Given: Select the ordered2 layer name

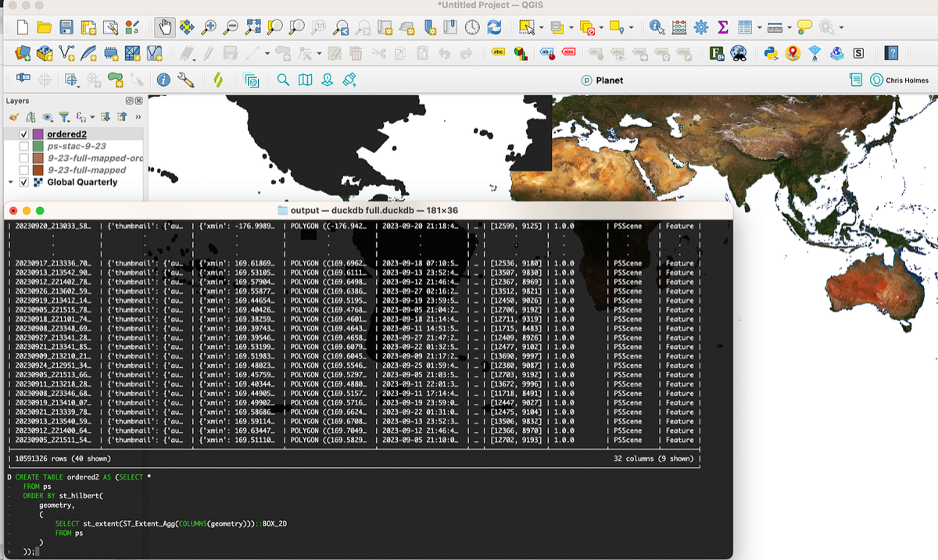Looking at the screenshot, I should pos(66,134).
